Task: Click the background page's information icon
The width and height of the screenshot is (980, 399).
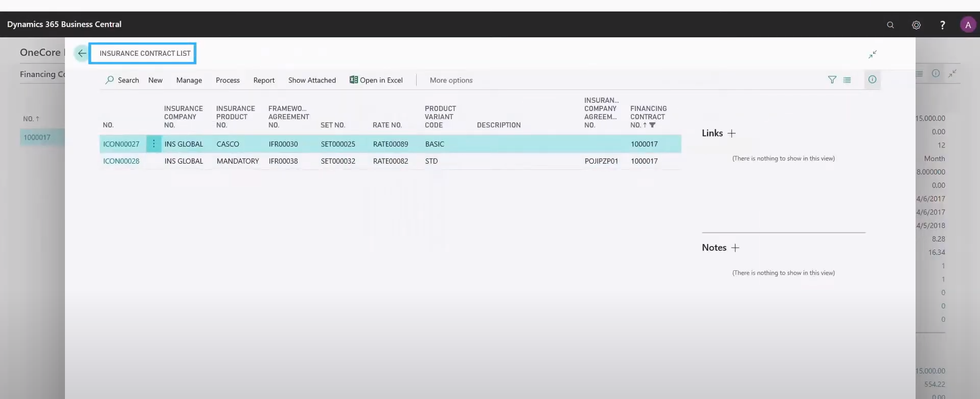Action: pyautogui.click(x=936, y=74)
